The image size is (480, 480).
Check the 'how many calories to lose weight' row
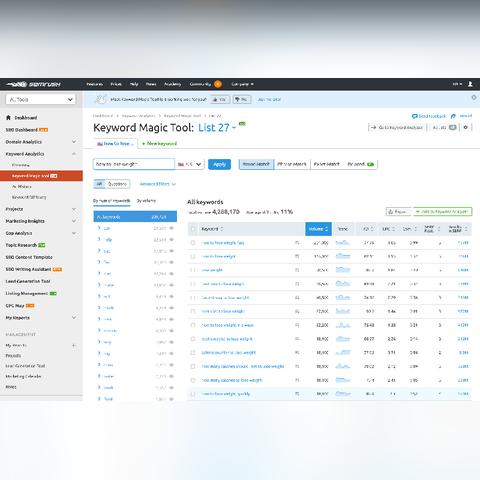[x=193, y=380]
